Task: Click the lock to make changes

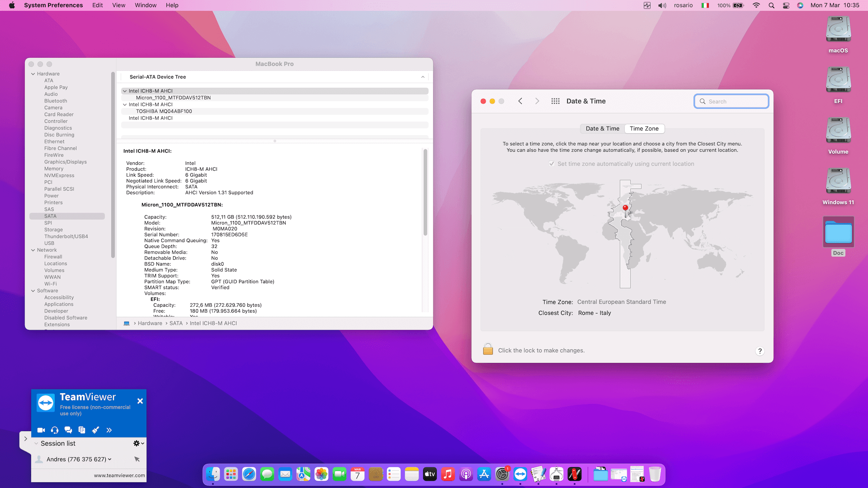Action: point(488,350)
